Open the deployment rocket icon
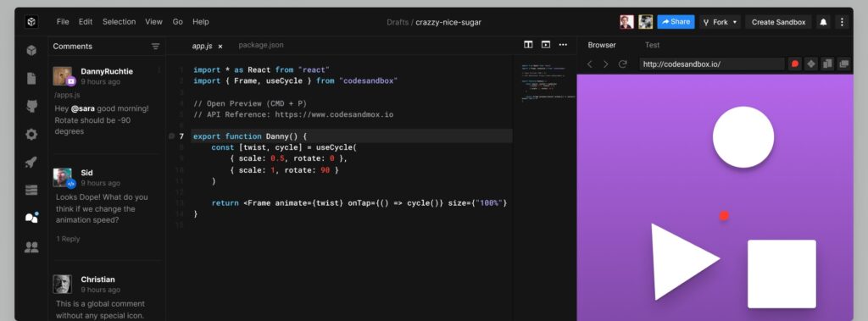Viewport: 868px width, 321px height. pyautogui.click(x=31, y=162)
